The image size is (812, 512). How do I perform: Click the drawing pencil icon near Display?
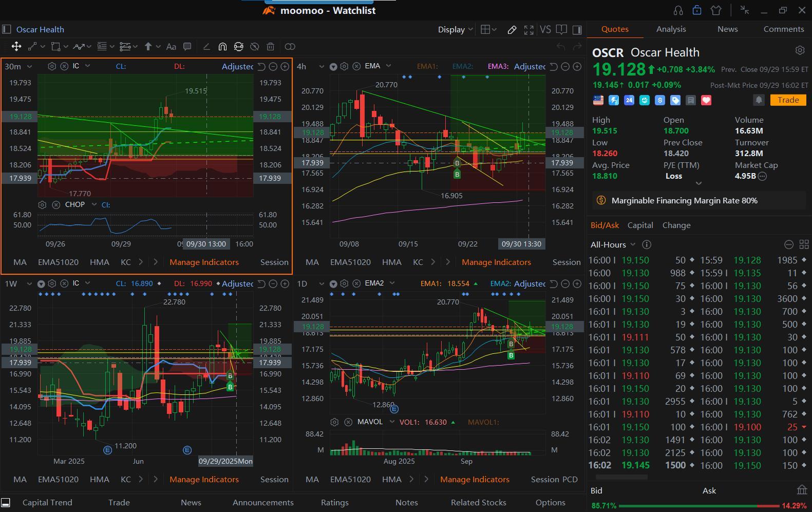[512, 30]
